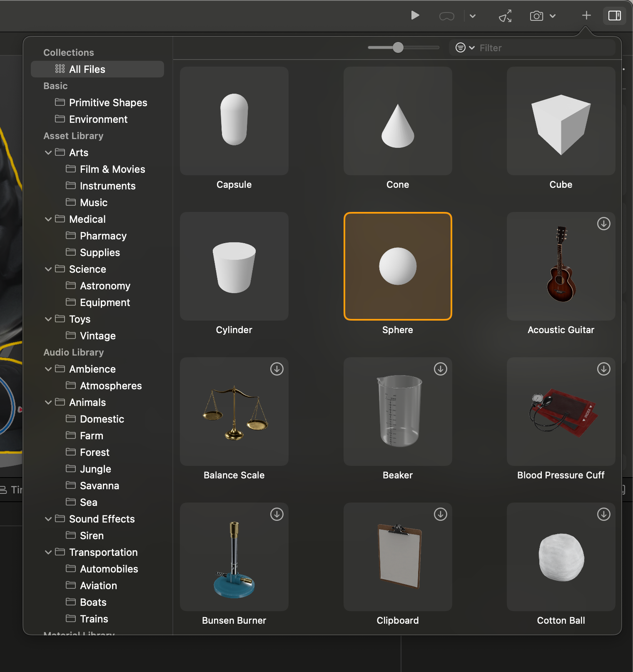This screenshot has width=633, height=672.
Task: Click the camera icon in toolbar
Action: (536, 16)
